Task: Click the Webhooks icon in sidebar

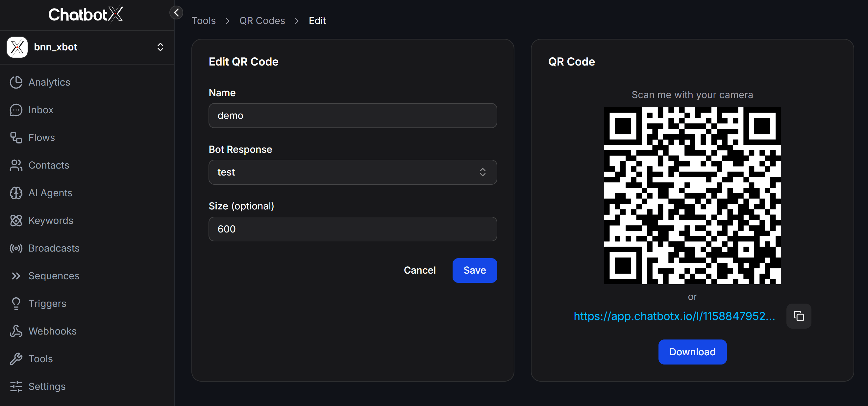Action: coord(16,331)
